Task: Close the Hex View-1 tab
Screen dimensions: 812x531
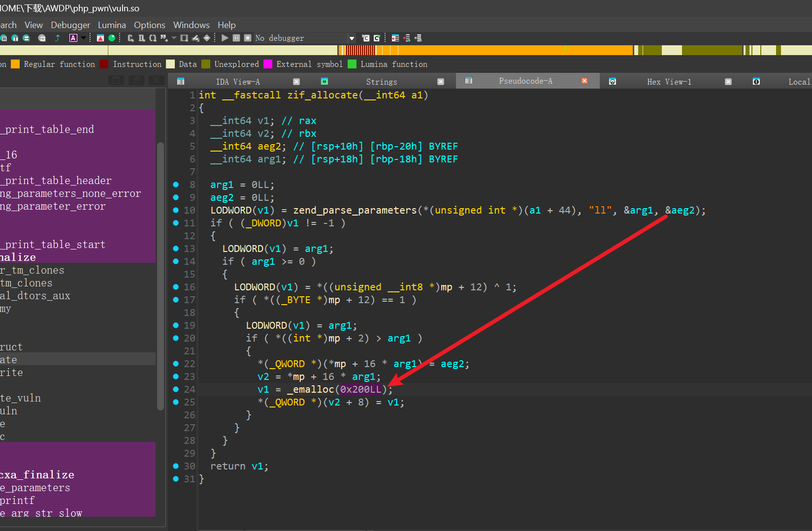Action: tap(728, 82)
